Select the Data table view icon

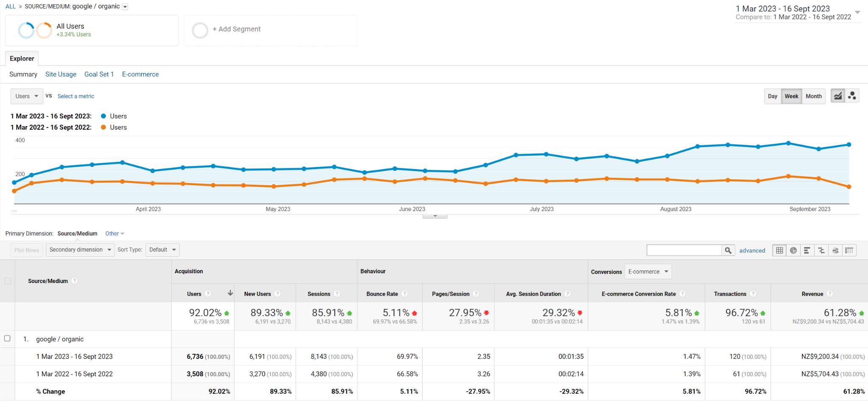click(779, 250)
